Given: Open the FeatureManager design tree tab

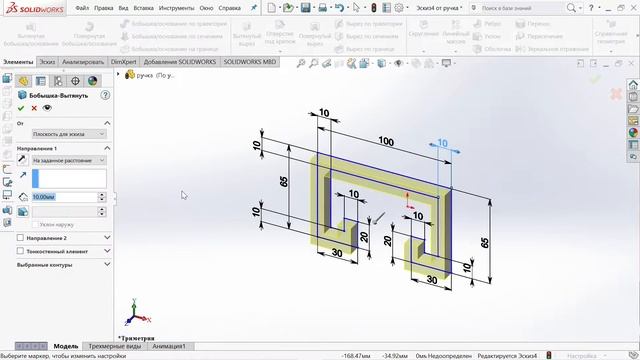Looking at the screenshot, I should 23,81.
